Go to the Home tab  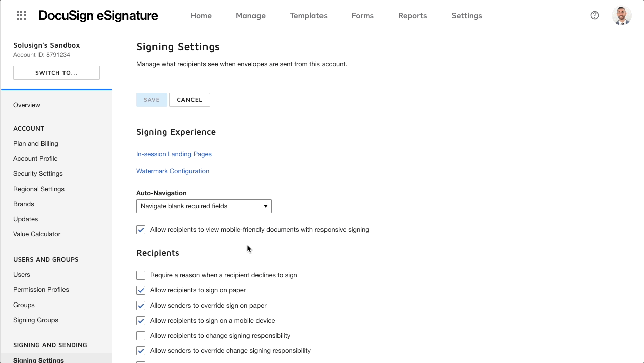coord(201,16)
